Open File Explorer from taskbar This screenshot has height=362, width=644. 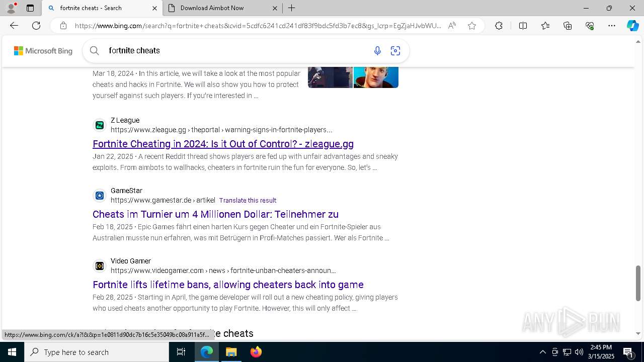click(231, 352)
